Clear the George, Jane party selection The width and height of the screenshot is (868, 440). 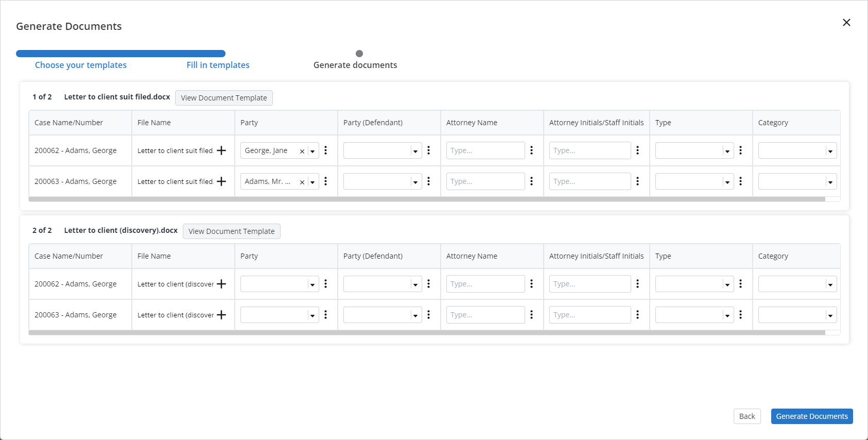pos(302,151)
